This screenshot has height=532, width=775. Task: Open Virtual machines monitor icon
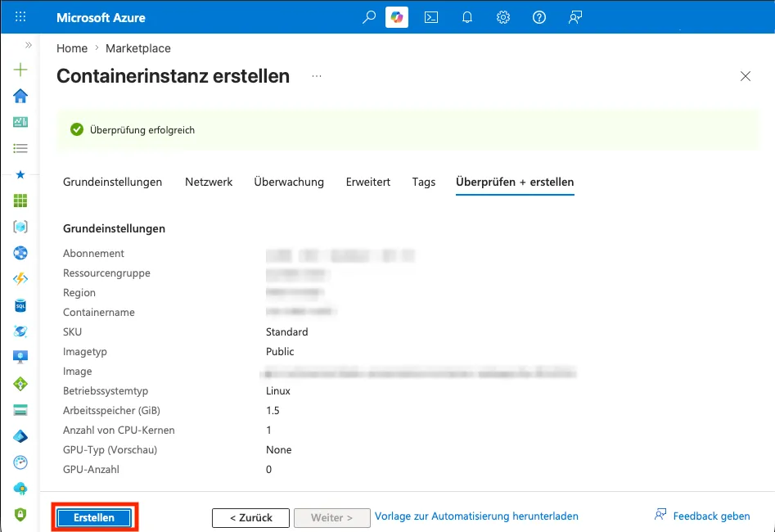(x=20, y=358)
